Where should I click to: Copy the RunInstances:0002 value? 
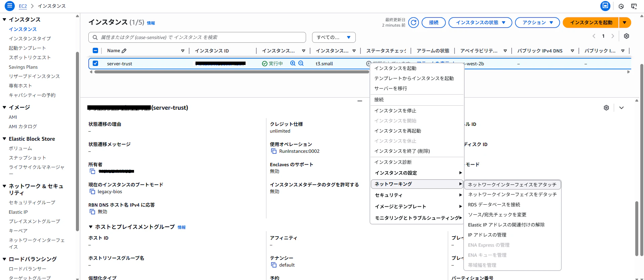[x=274, y=151]
